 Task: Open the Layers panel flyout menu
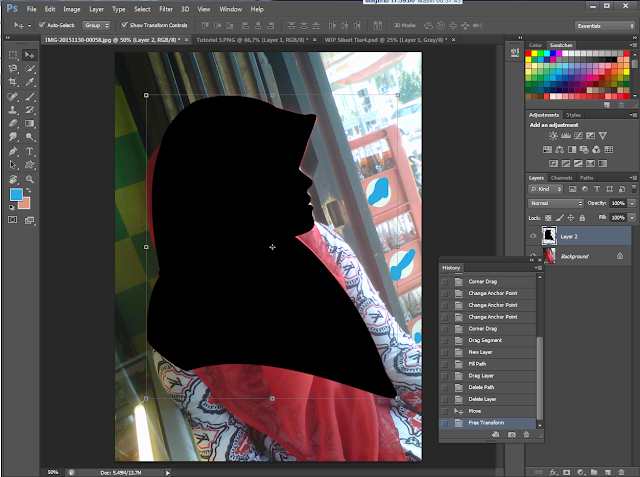(633, 178)
